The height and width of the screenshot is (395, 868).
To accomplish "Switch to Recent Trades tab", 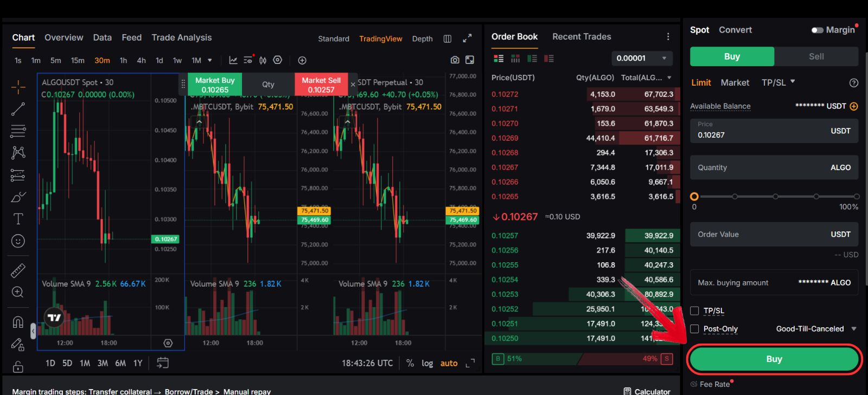I will tap(582, 36).
